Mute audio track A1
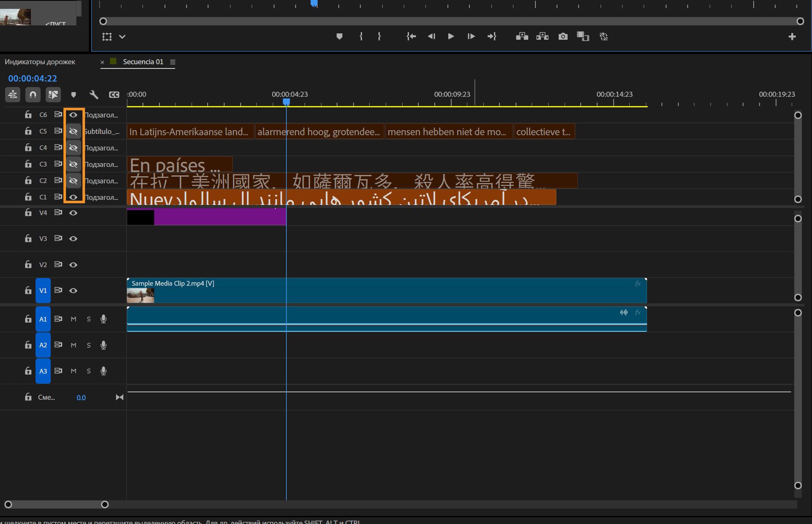This screenshot has width=812, height=524. (74, 319)
